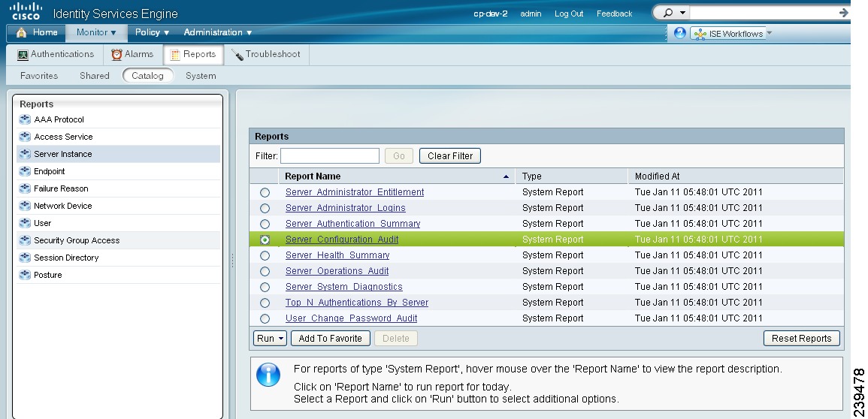
Task: Click the Endpoint category icon
Action: (x=25, y=171)
